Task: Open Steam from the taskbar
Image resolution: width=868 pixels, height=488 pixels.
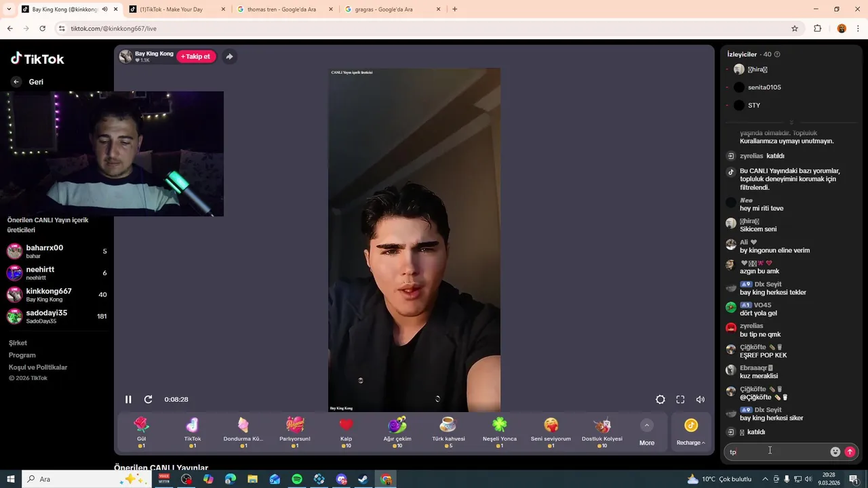Action: click(x=363, y=479)
